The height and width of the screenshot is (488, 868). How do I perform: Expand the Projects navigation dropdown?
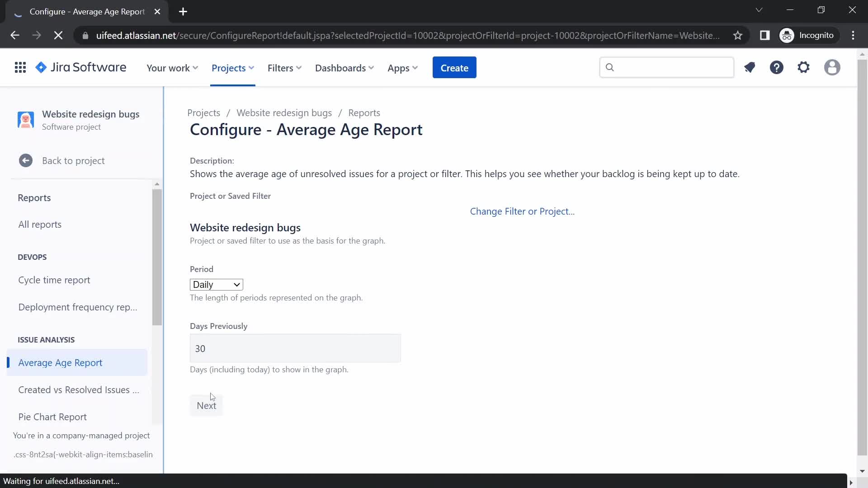(x=233, y=67)
